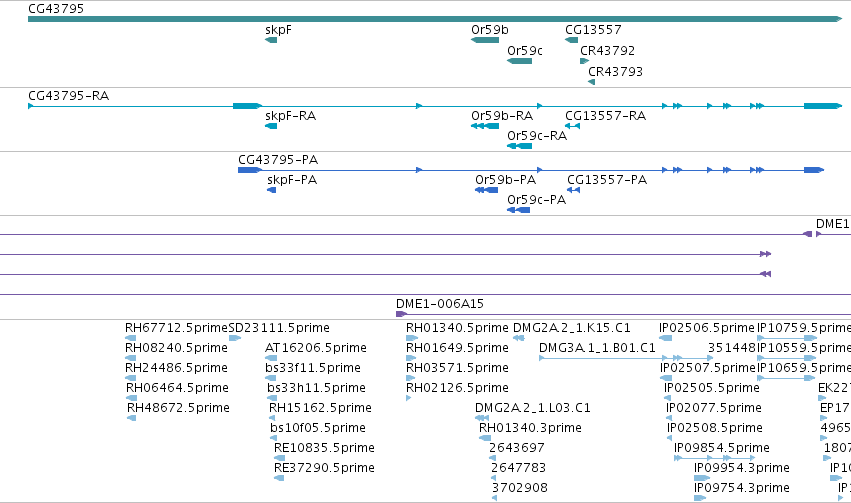Select the CG13557 gene label
The height and width of the screenshot is (503, 851).
593,30
